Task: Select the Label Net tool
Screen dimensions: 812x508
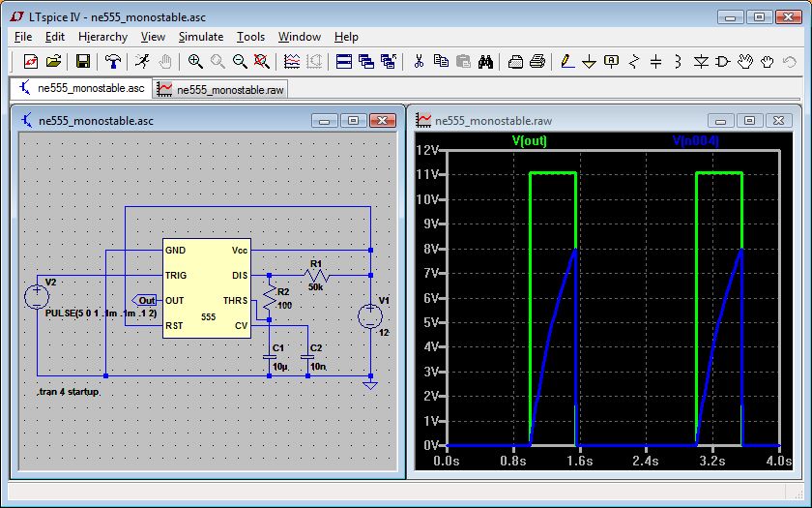Action: (x=612, y=62)
